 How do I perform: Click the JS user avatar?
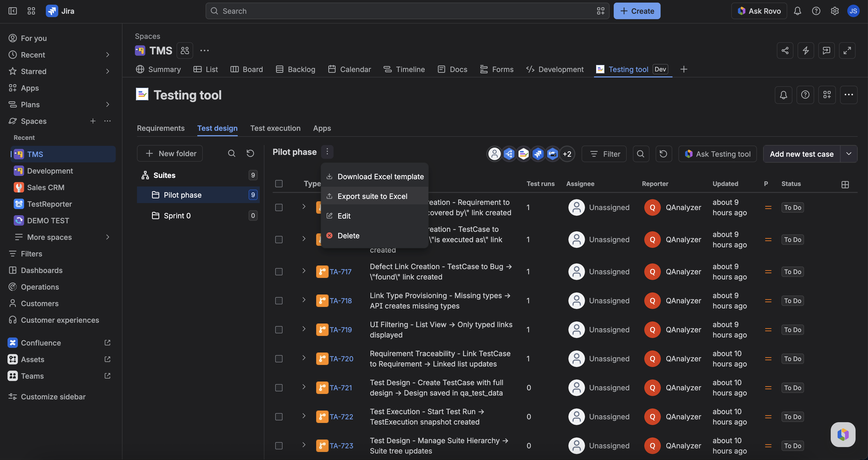pyautogui.click(x=853, y=11)
